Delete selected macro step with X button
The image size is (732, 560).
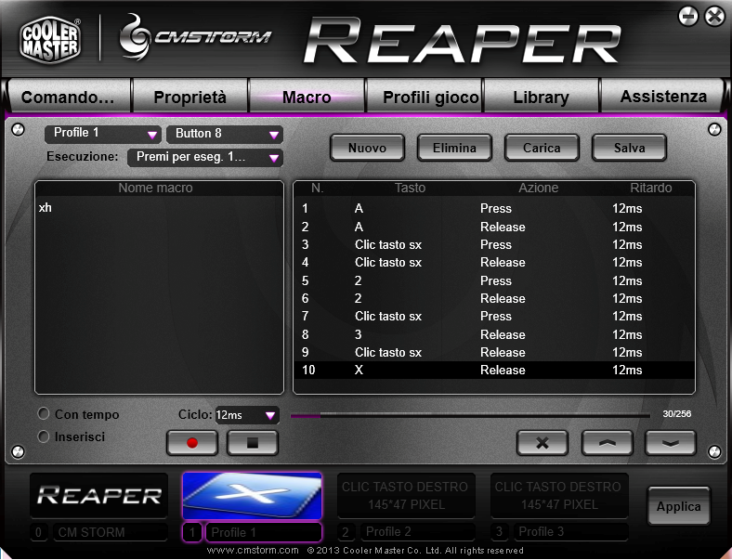coord(542,443)
